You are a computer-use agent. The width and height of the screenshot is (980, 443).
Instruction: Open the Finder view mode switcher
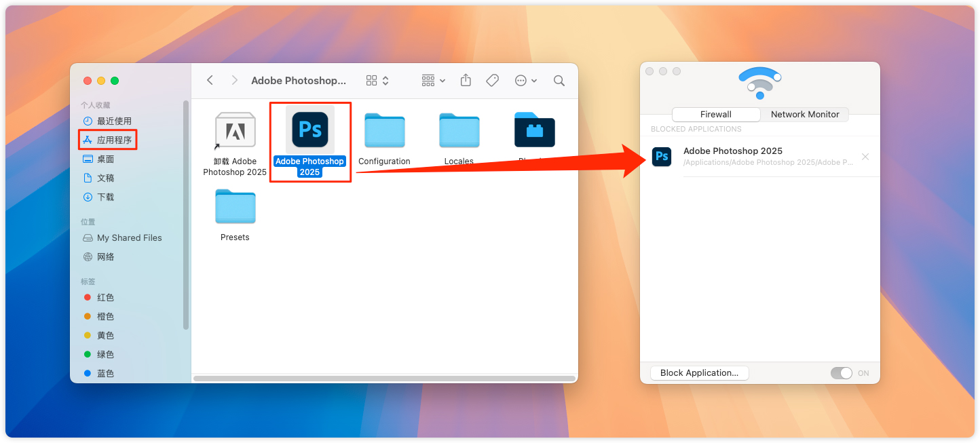(x=377, y=80)
